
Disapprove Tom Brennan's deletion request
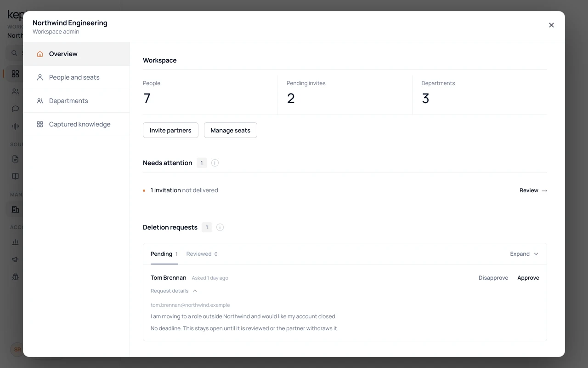pos(493,278)
